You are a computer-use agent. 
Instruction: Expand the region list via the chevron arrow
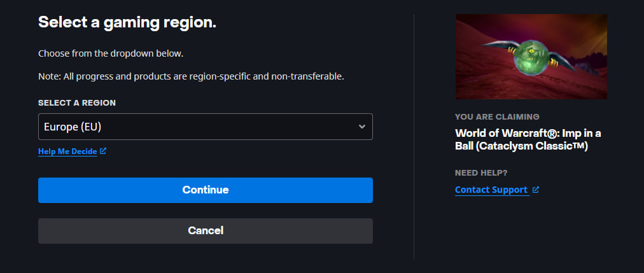(x=361, y=127)
